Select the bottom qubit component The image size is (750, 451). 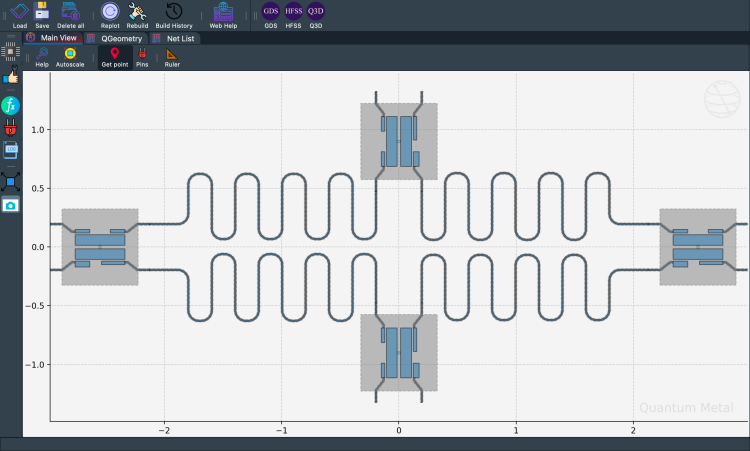[x=399, y=352]
